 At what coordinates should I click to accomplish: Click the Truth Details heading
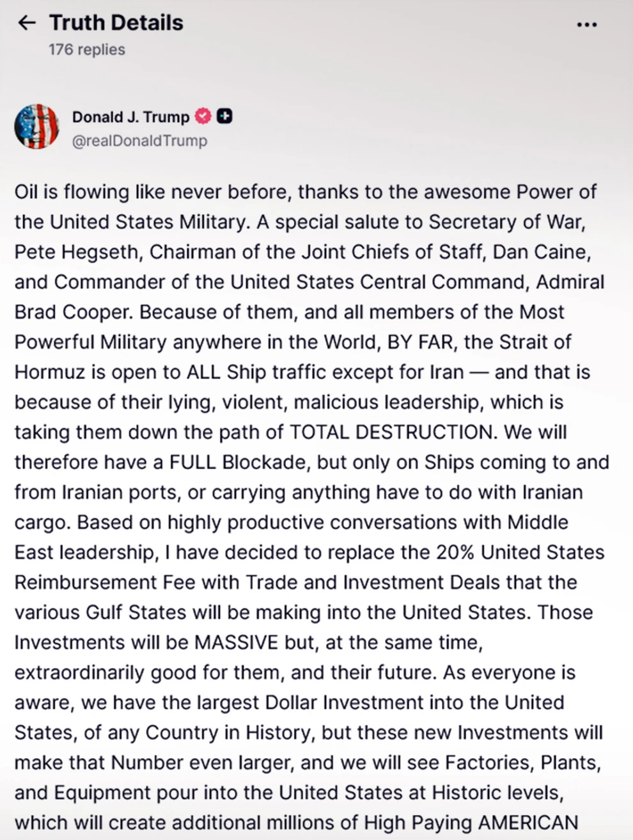click(116, 23)
